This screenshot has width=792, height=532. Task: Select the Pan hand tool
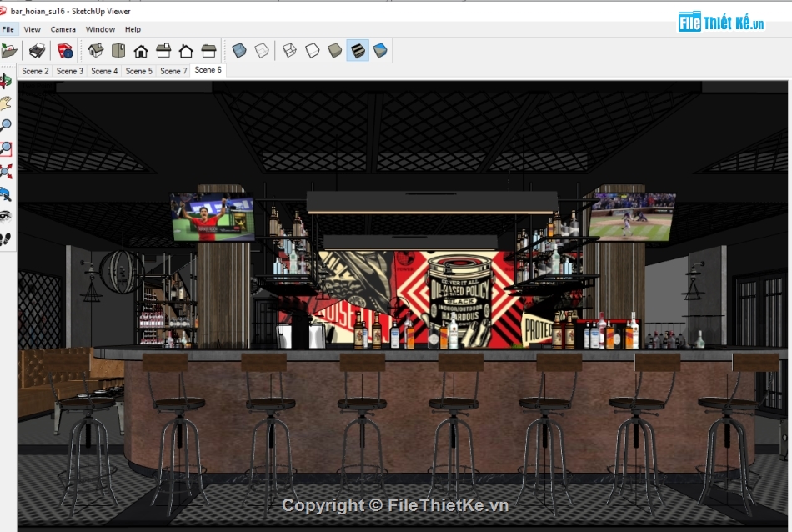pyautogui.click(x=6, y=103)
